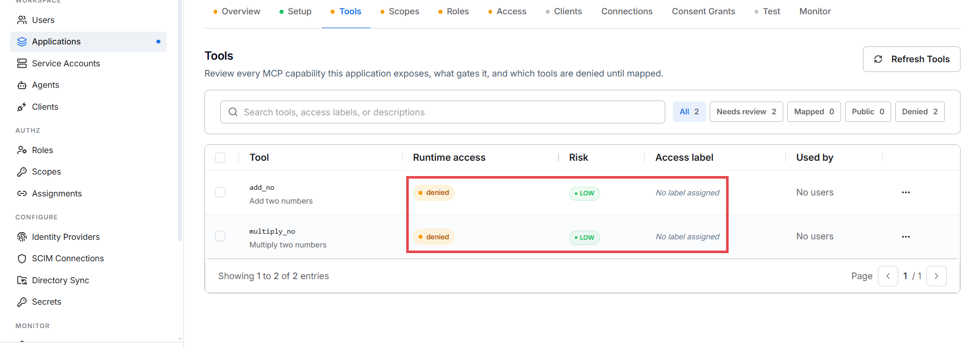The image size is (980, 348).
Task: Open actions menu for multiply_no row
Action: click(906, 237)
